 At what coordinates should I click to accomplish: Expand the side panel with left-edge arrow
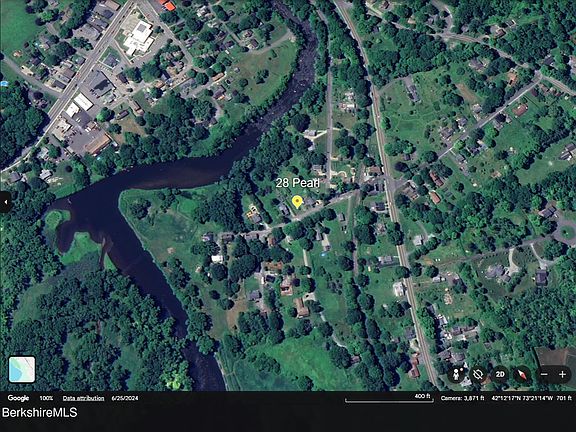(x=5, y=202)
